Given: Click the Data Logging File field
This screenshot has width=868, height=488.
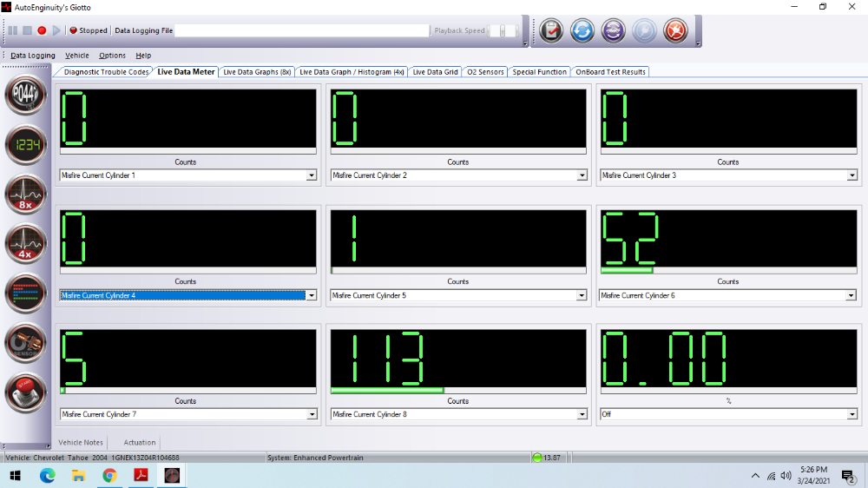Looking at the screenshot, I should point(301,30).
